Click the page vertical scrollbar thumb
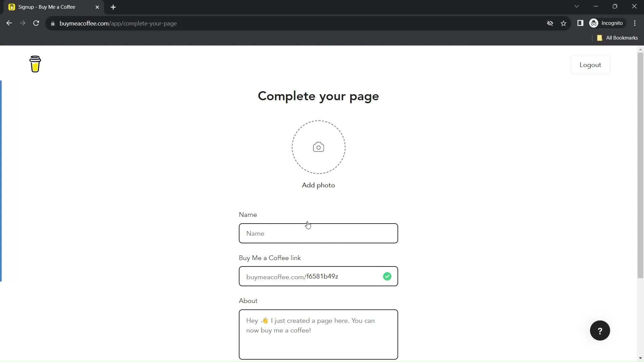 (640, 165)
